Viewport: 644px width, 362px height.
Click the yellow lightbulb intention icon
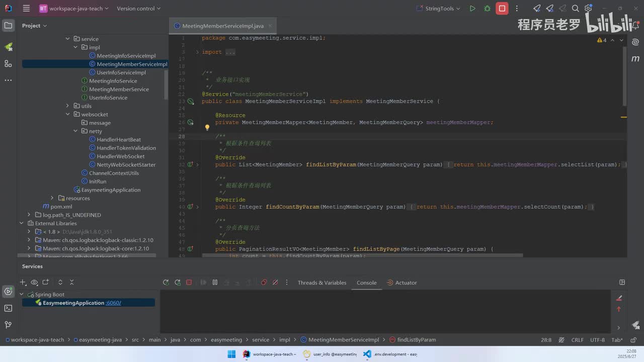pos(207,128)
